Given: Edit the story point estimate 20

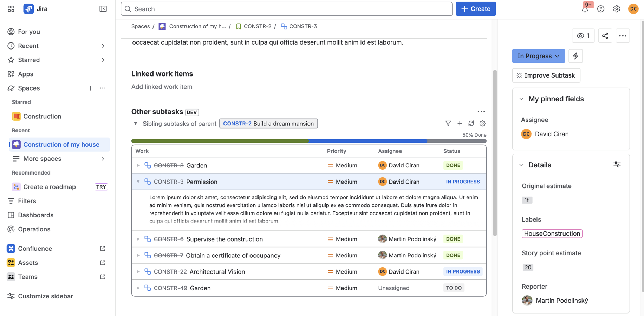Looking at the screenshot, I should [528, 267].
